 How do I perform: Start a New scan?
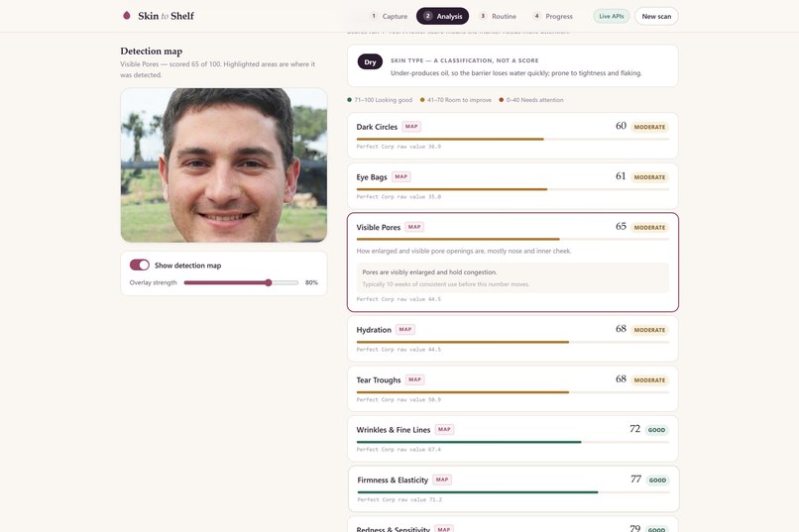coord(656,16)
